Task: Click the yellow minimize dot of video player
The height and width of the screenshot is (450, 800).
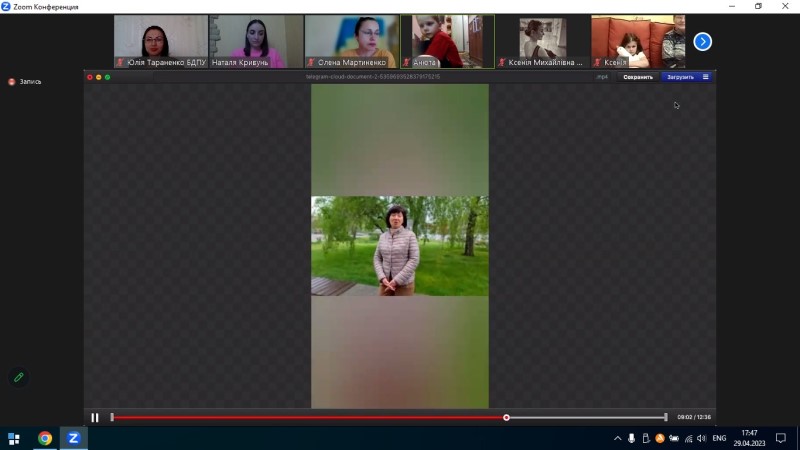Action: [98, 77]
